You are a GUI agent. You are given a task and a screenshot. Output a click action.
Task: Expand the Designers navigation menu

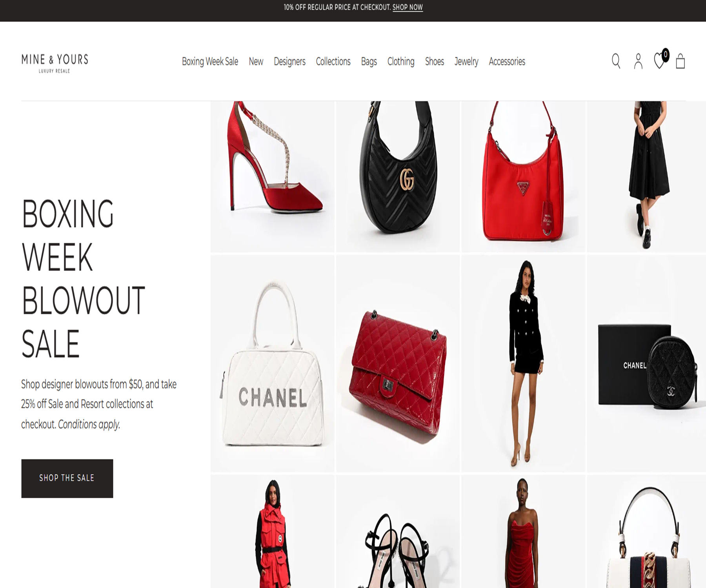289,62
